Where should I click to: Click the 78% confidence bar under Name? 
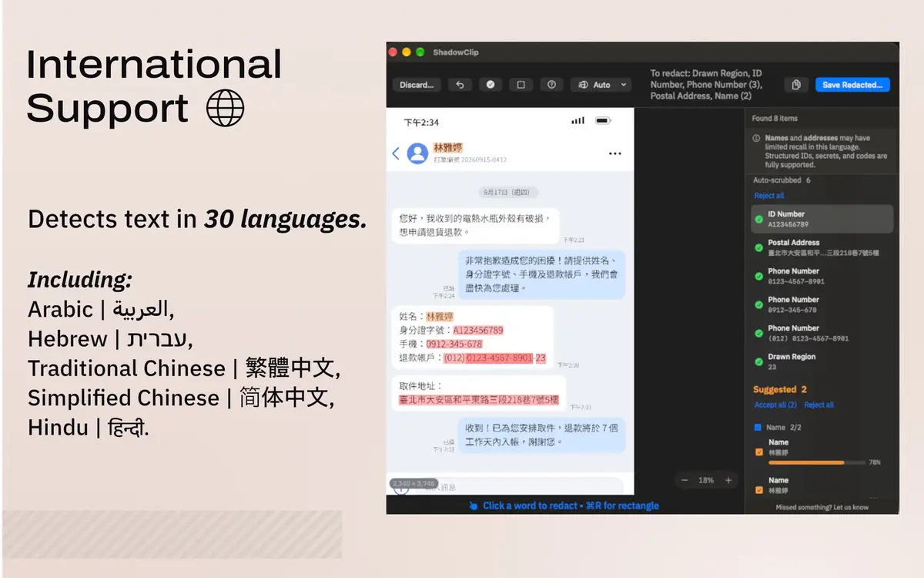(x=815, y=462)
